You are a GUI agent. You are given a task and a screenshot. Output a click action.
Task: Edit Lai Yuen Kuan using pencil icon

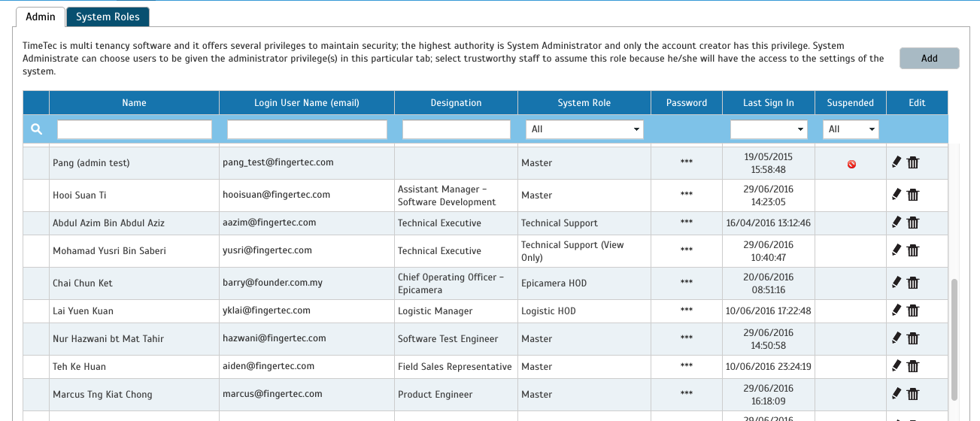[897, 310]
